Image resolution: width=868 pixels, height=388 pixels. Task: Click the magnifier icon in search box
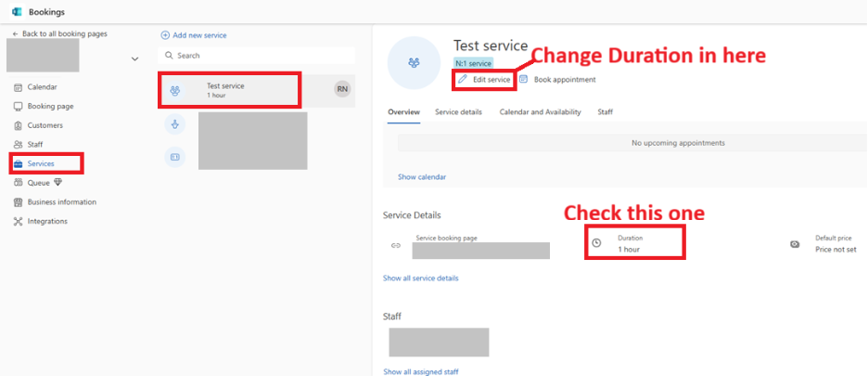pyautogui.click(x=170, y=56)
